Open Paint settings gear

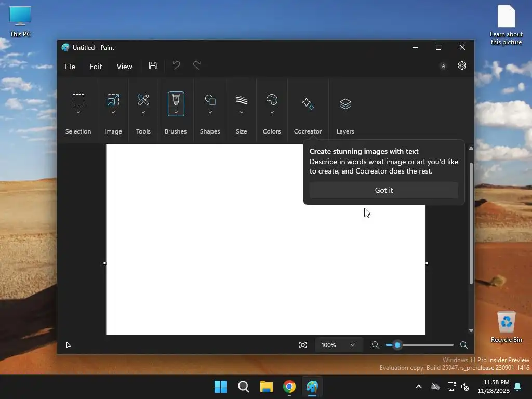pyautogui.click(x=462, y=65)
